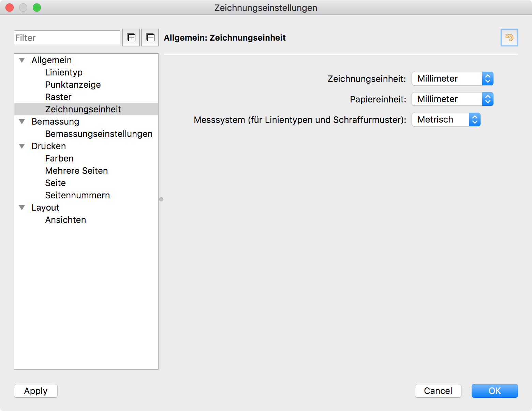Open Bemassungseinstellungen settings page
The height and width of the screenshot is (411, 532).
99,134
